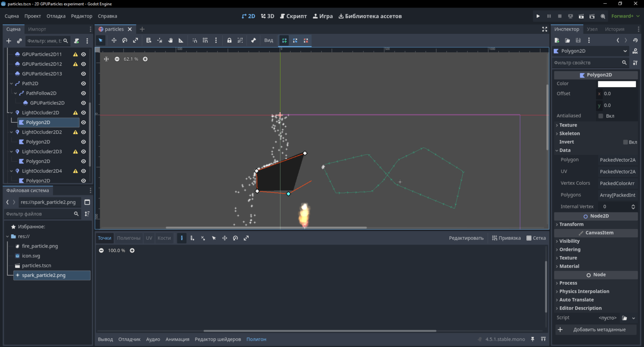Select the Ruler measuring tool

[x=181, y=41]
